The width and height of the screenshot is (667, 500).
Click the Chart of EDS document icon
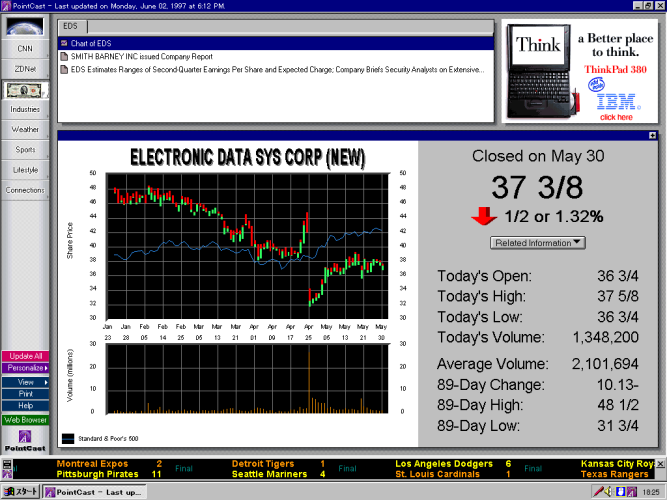click(x=63, y=43)
